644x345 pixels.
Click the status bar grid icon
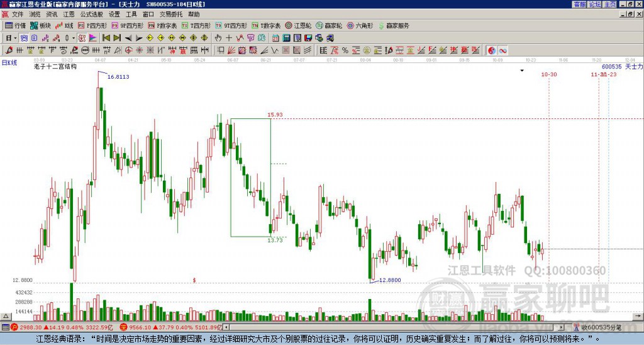[5, 327]
